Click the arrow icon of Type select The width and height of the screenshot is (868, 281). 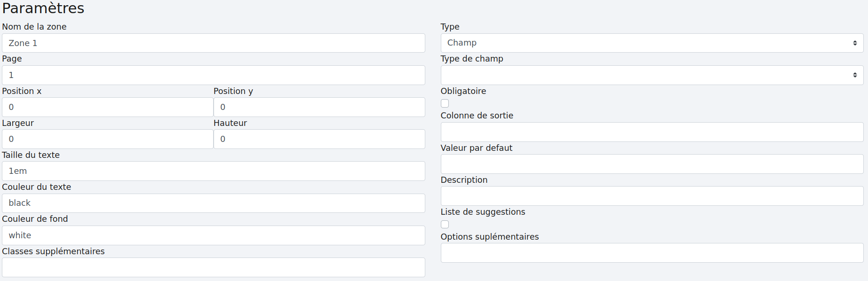pyautogui.click(x=855, y=43)
